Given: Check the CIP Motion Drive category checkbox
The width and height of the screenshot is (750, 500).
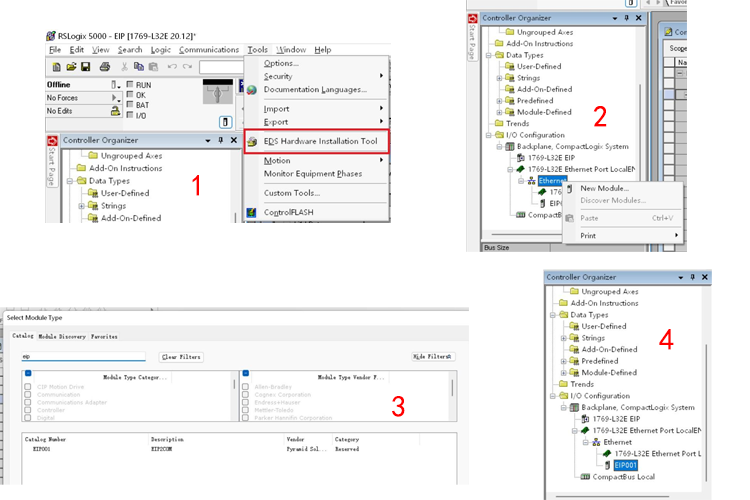Looking at the screenshot, I should pos(28,386).
